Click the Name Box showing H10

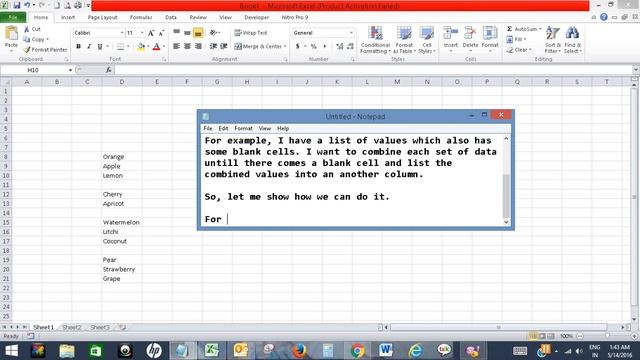33,70
